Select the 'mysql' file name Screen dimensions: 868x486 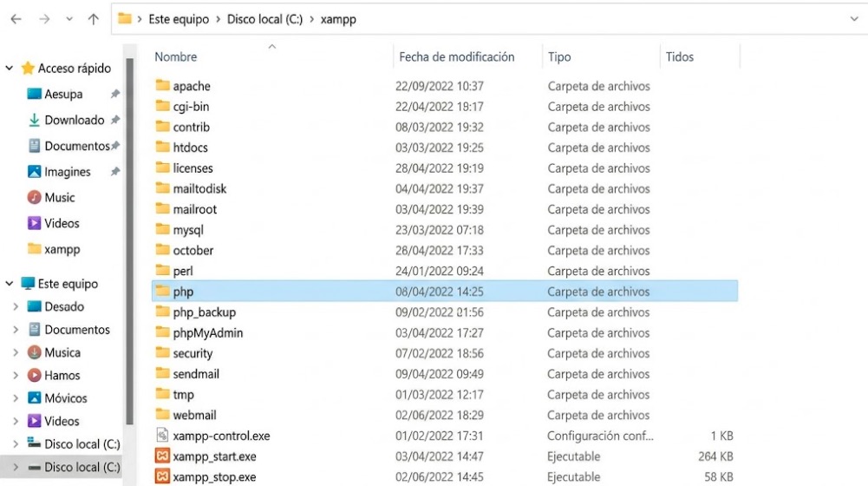tap(188, 230)
